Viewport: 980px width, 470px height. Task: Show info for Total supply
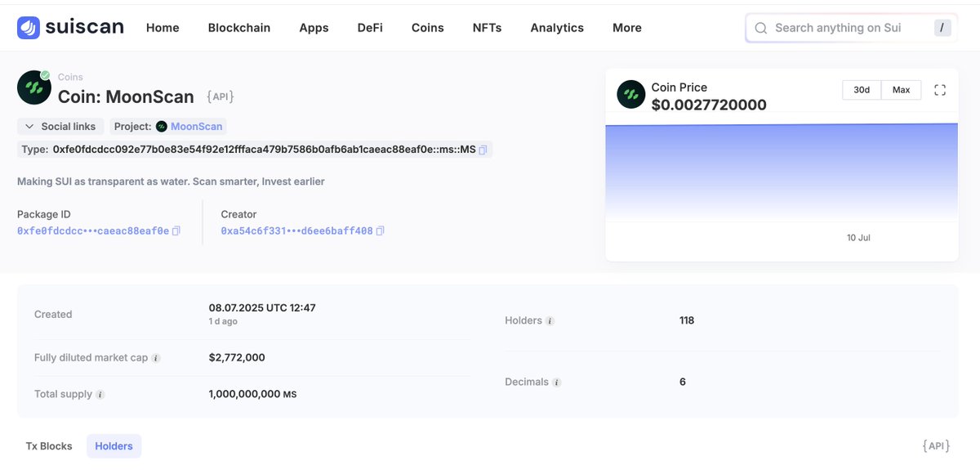[100, 395]
